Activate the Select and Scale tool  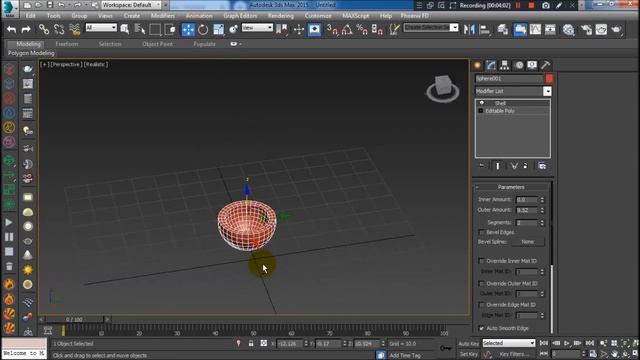pyautogui.click(x=218, y=29)
